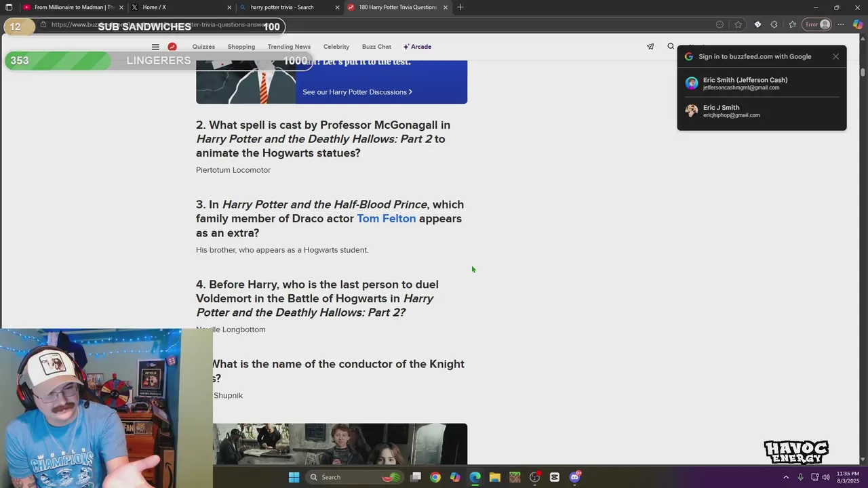This screenshot has height=488, width=868.
Task: Open File Explorer from taskbar
Action: tap(495, 477)
